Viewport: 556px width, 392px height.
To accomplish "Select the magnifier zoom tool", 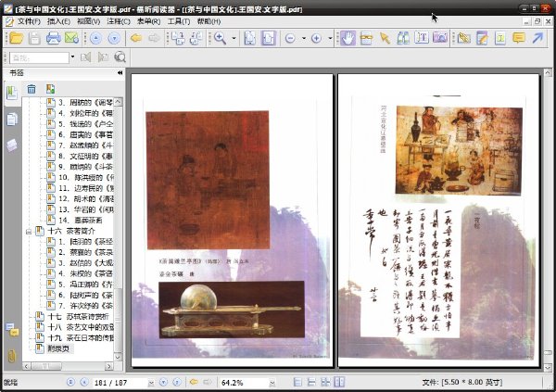I will (x=221, y=38).
